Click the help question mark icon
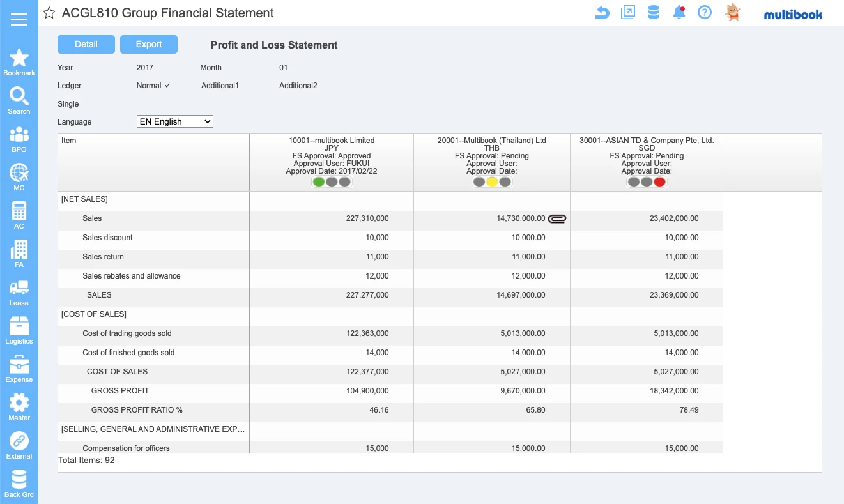844x504 pixels. (704, 13)
